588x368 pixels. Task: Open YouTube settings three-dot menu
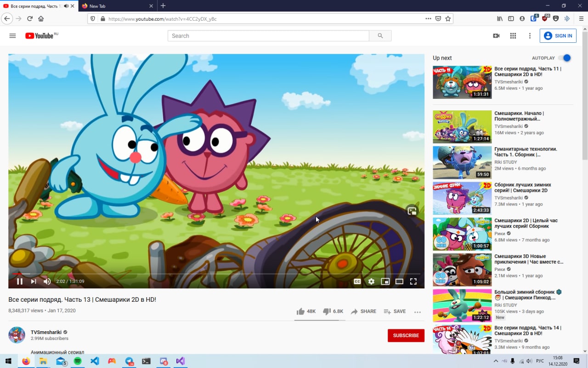pyautogui.click(x=530, y=36)
